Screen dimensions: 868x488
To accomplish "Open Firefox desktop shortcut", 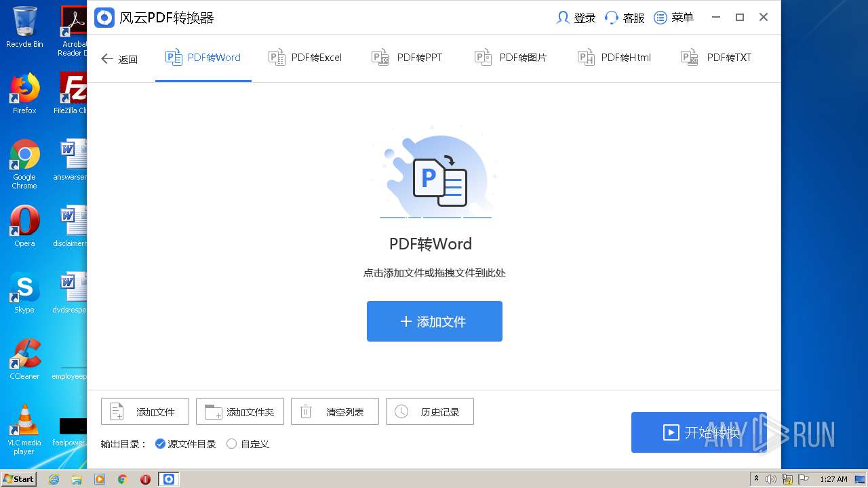I will pos(24,94).
